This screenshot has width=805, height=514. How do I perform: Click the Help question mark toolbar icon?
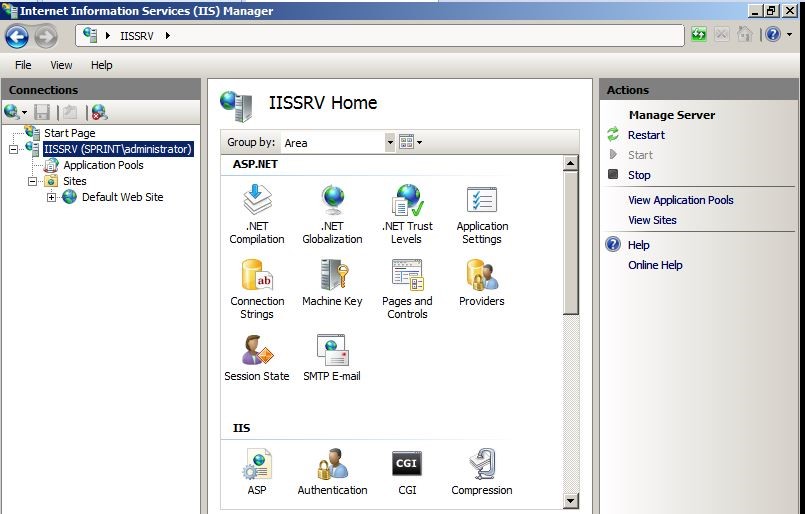tap(773, 34)
